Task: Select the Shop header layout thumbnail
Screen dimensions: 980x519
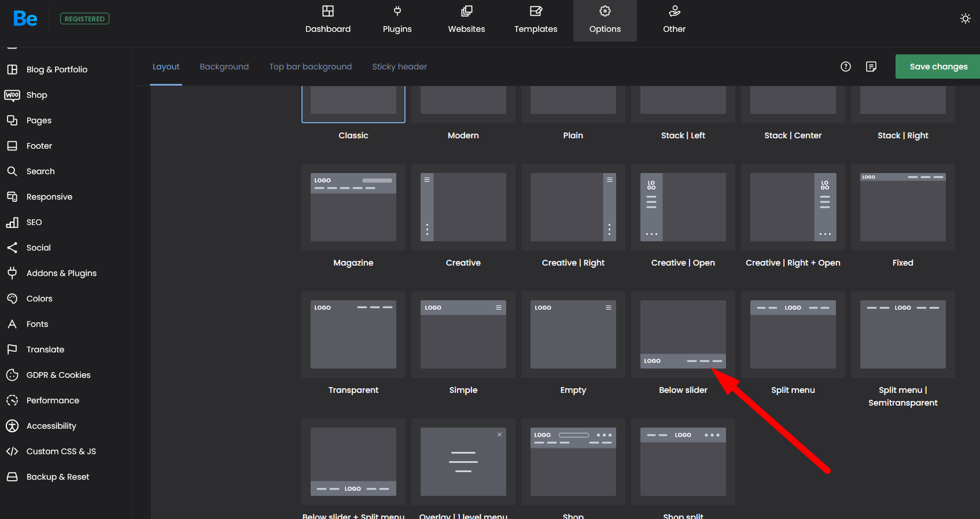Action: [x=573, y=462]
